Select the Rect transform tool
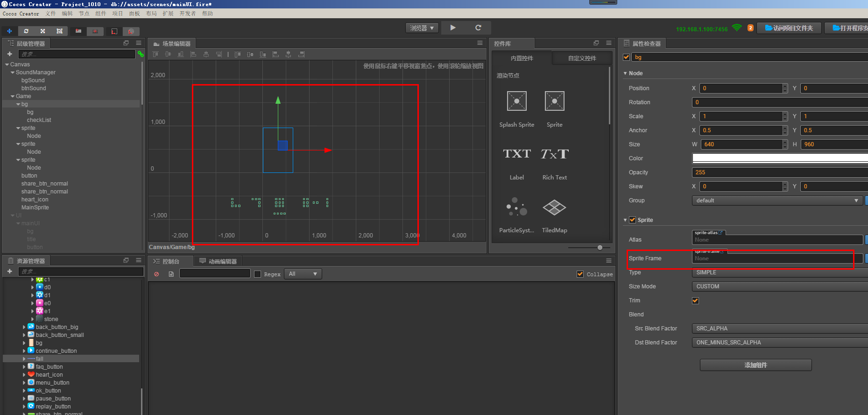The height and width of the screenshot is (415, 868). [59, 31]
